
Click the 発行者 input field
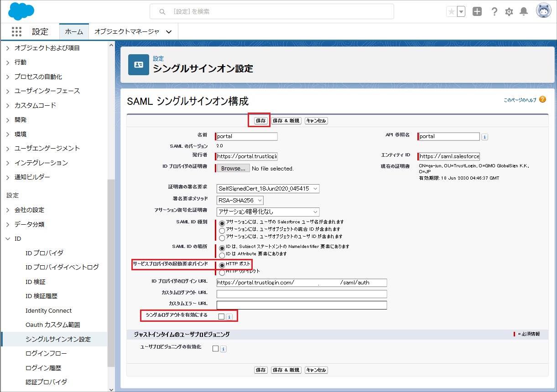[247, 156]
